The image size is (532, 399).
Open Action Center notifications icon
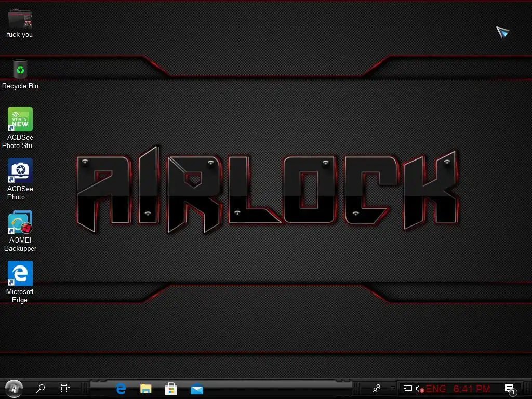click(x=510, y=389)
